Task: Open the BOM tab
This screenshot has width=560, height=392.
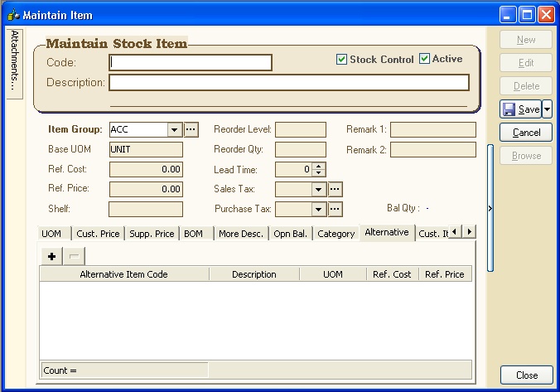Action: [x=196, y=234]
